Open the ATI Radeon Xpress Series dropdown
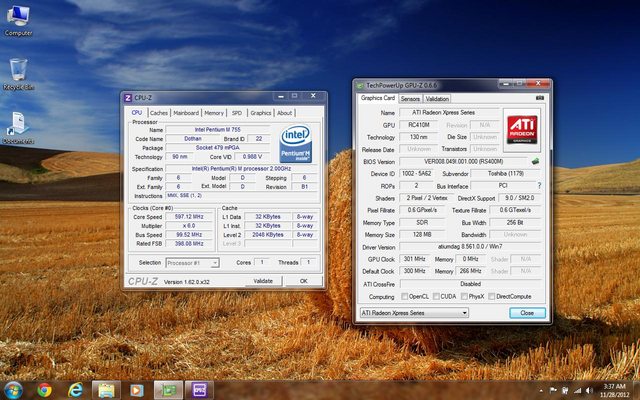This screenshot has width=640, height=400. 414,313
